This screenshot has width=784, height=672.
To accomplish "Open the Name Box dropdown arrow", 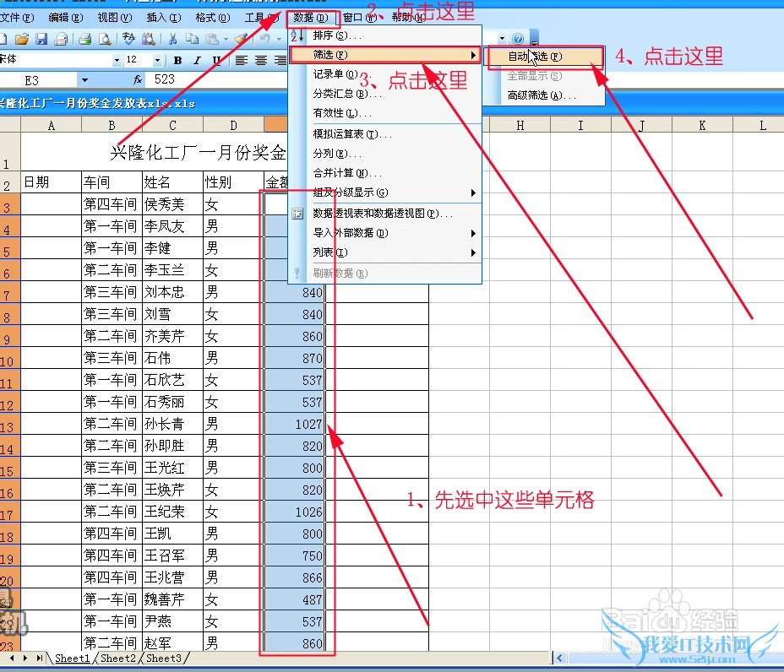I will point(84,80).
